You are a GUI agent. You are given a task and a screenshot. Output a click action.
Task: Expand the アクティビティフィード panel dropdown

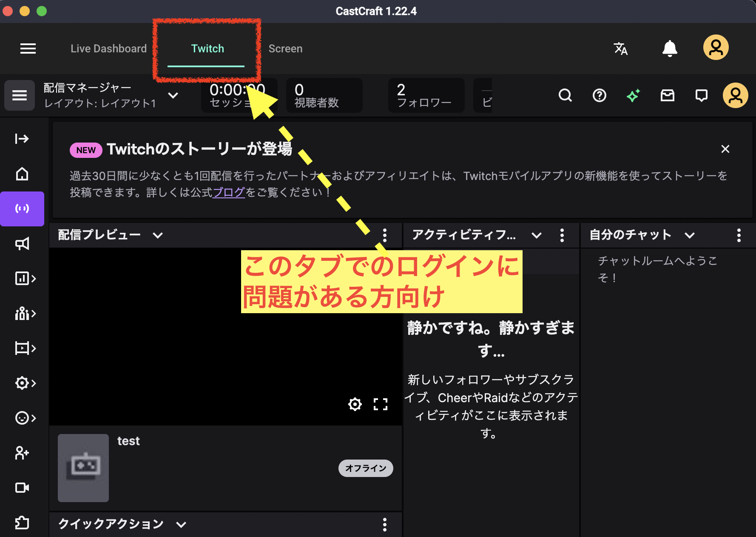point(537,235)
